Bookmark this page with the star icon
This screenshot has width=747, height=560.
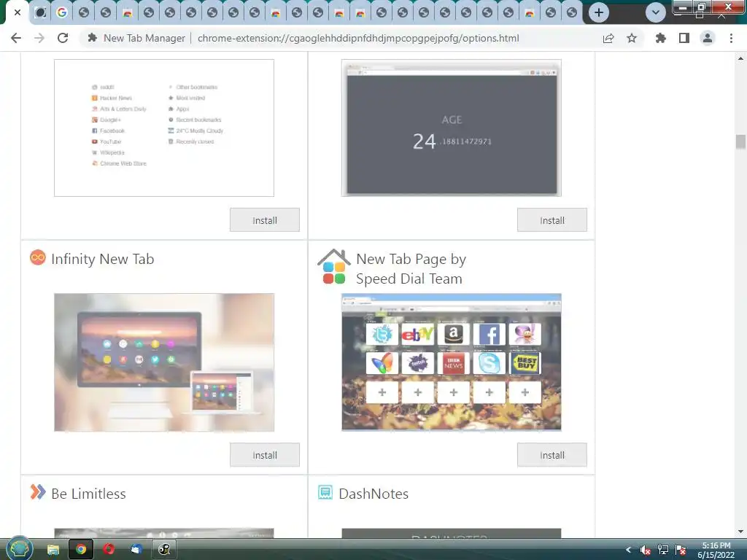point(632,38)
